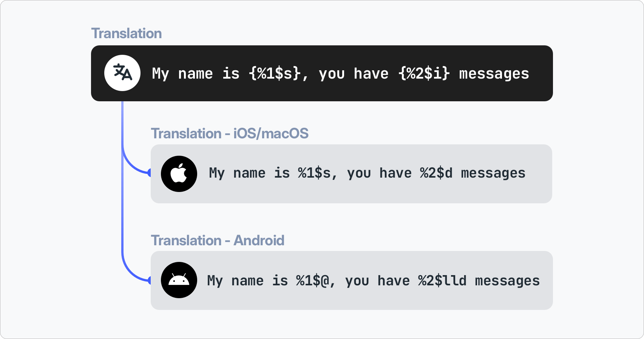Click "messages" in the Android string
This screenshot has height=339, width=644.
[x=507, y=281]
